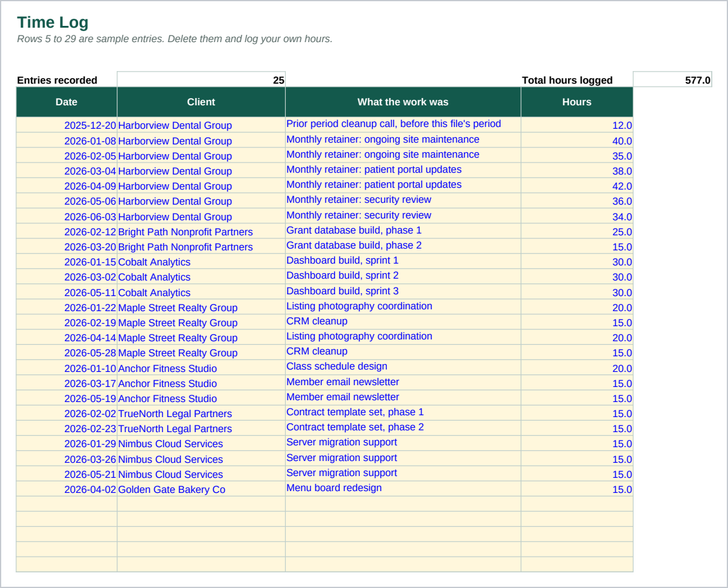
Task: Select 'Contract template set, phase 1' cell
Action: click(x=403, y=413)
